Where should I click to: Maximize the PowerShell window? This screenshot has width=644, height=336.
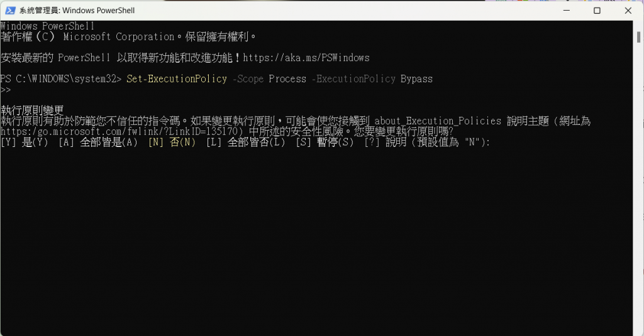click(x=597, y=10)
